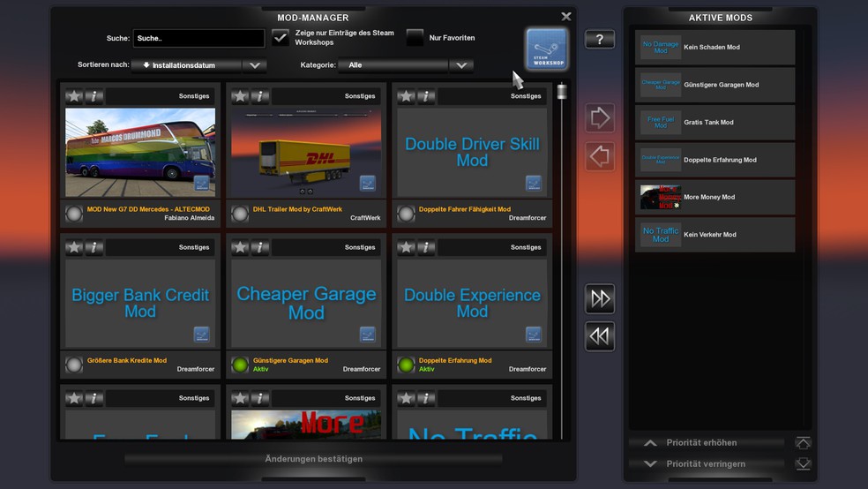Favorite the More Money mod card star
The width and height of the screenshot is (868, 489).
tap(240, 398)
